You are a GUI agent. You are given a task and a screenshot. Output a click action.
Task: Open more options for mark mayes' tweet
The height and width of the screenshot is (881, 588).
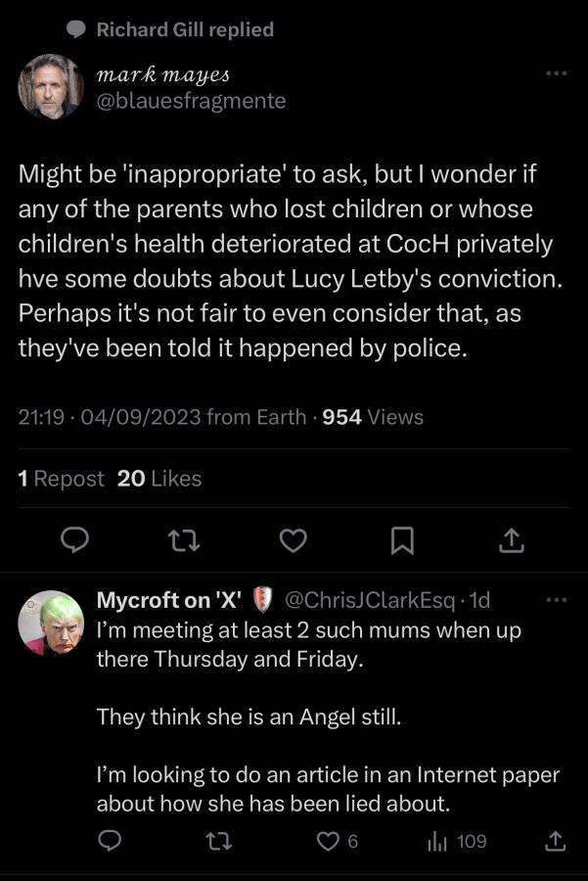[557, 73]
